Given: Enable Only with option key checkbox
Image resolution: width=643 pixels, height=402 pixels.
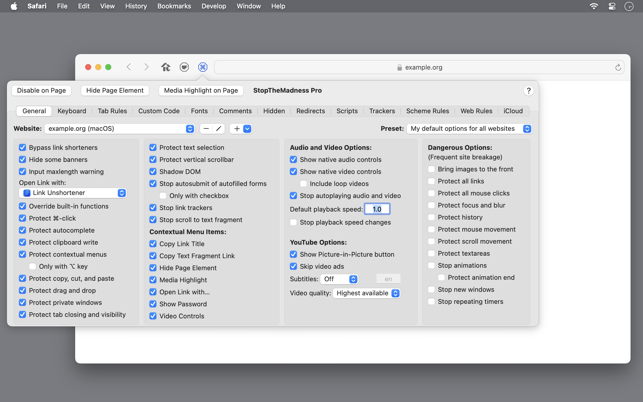Looking at the screenshot, I should (32, 267).
